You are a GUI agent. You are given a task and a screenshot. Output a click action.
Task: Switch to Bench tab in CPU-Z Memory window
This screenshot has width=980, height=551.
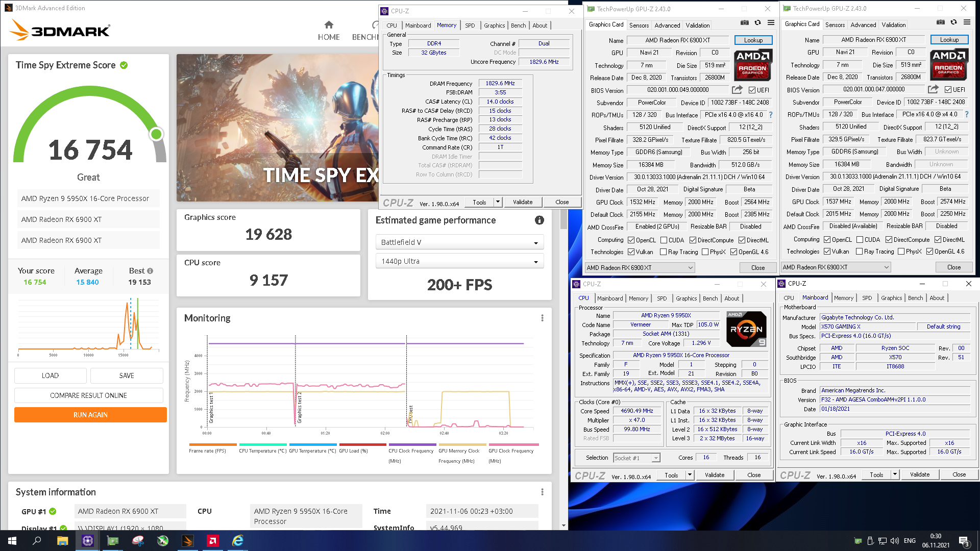coord(518,26)
